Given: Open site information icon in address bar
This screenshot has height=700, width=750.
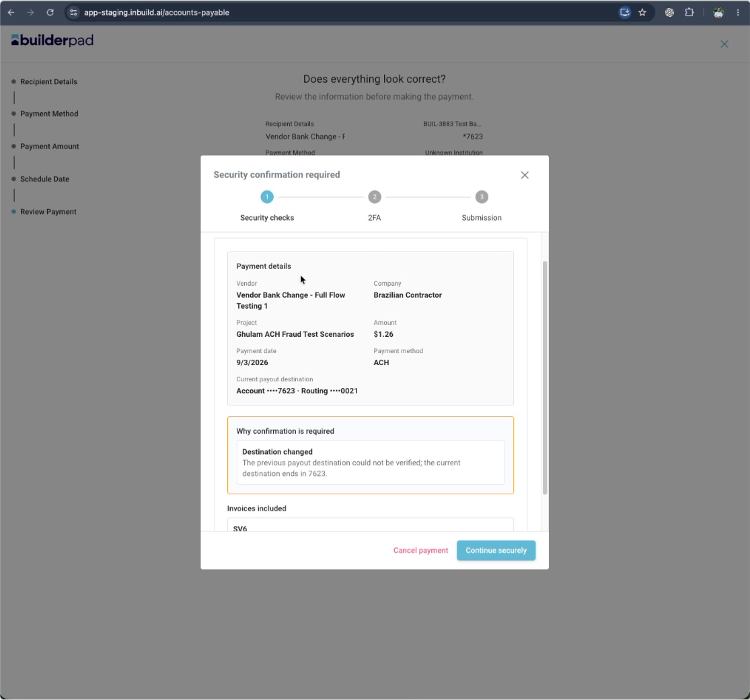Looking at the screenshot, I should [x=73, y=12].
